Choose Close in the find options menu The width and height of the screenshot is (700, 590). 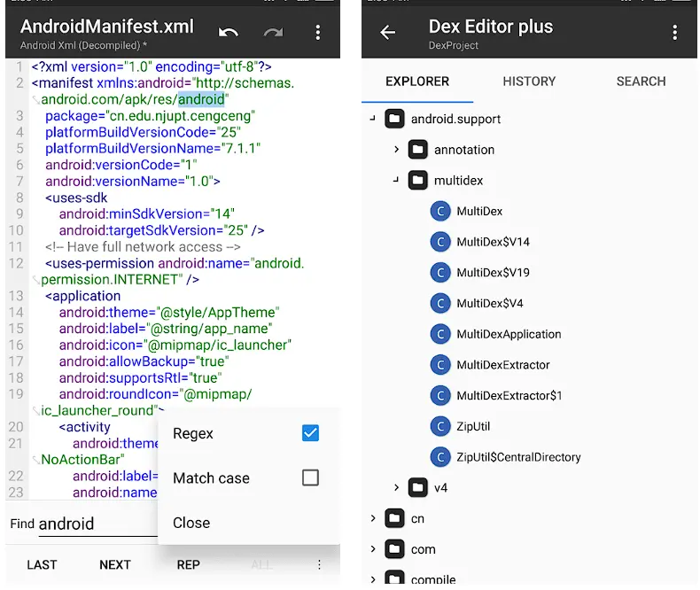[x=191, y=523]
